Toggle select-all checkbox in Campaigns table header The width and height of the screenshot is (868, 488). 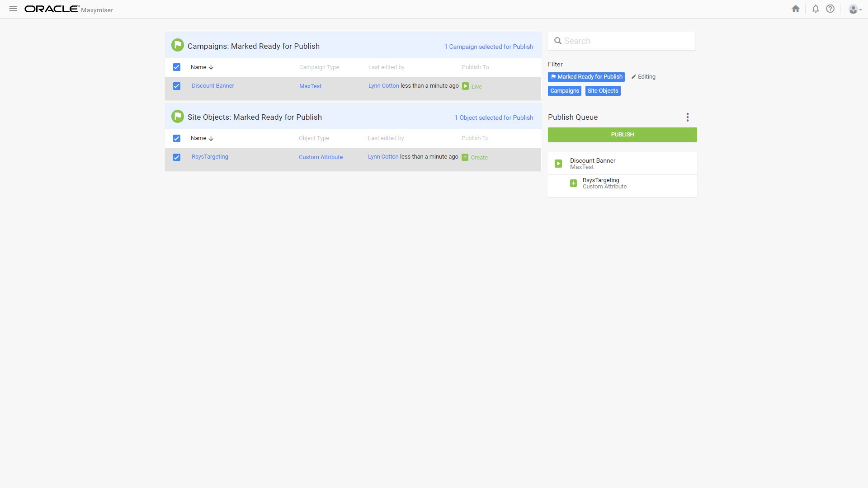point(177,67)
